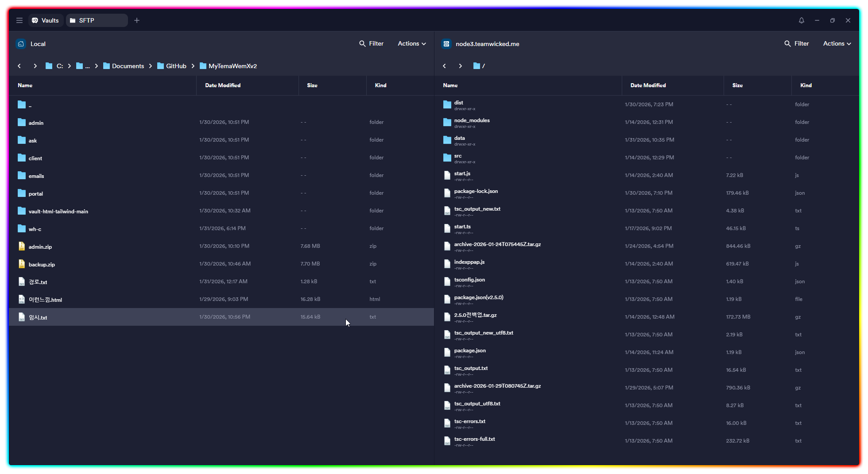Sort local files by Date Modified
The height and width of the screenshot is (474, 868).
click(223, 85)
